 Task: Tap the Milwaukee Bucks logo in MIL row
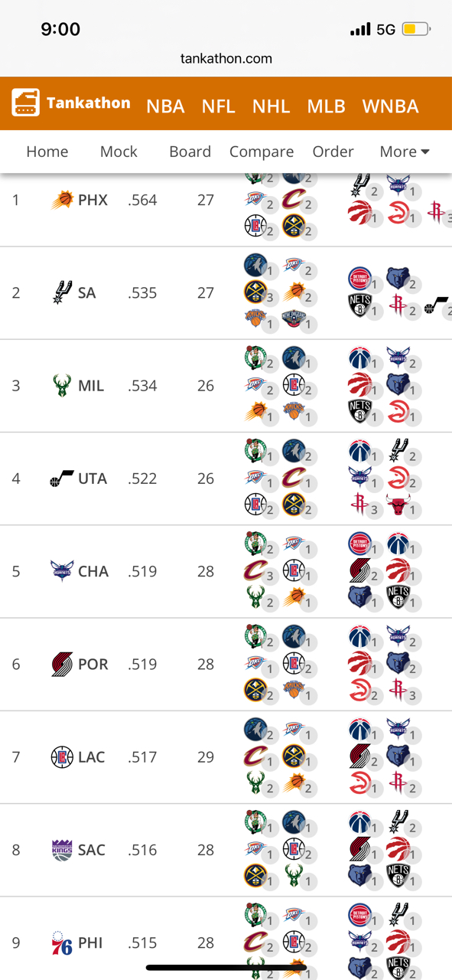(62, 385)
